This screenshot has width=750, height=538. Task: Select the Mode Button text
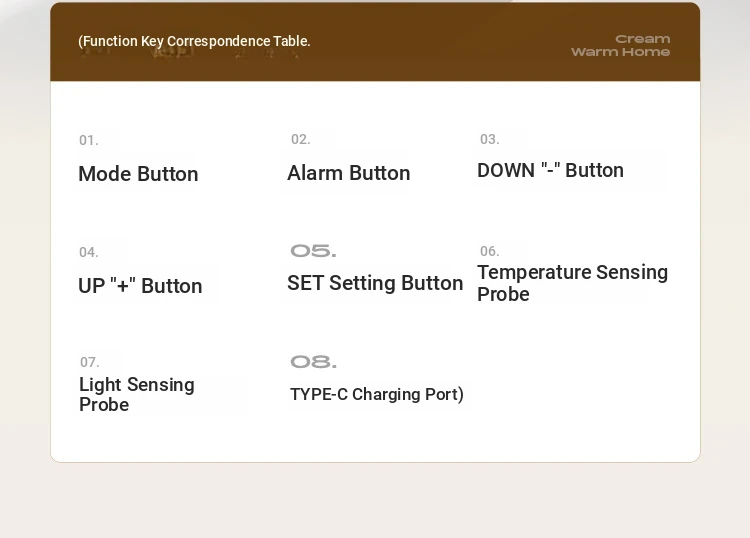[138, 174]
